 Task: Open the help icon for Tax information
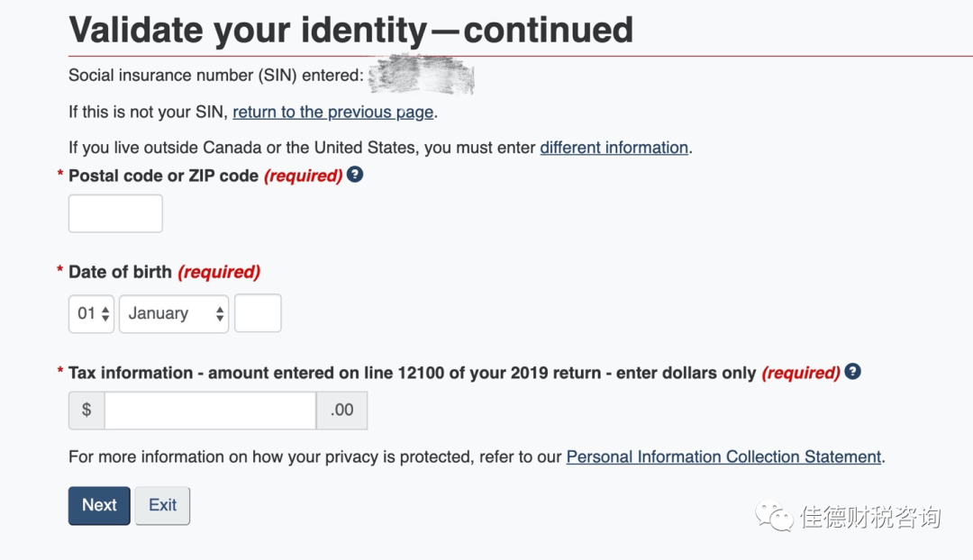click(x=852, y=371)
